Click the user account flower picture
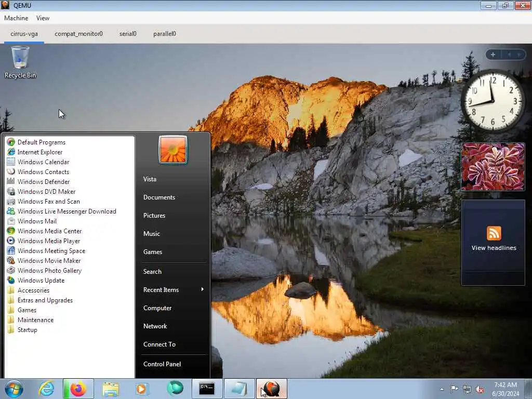 coord(172,150)
